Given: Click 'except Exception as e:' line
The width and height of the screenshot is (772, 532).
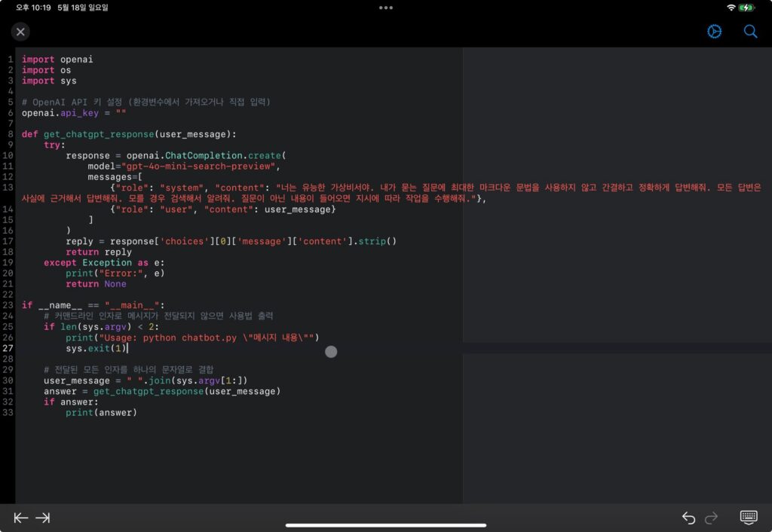Looking at the screenshot, I should (x=104, y=263).
